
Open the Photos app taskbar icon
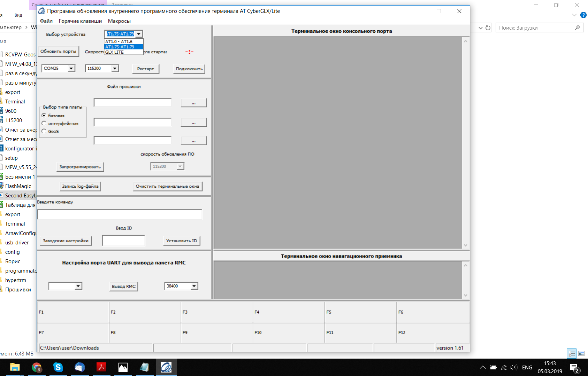point(123,367)
